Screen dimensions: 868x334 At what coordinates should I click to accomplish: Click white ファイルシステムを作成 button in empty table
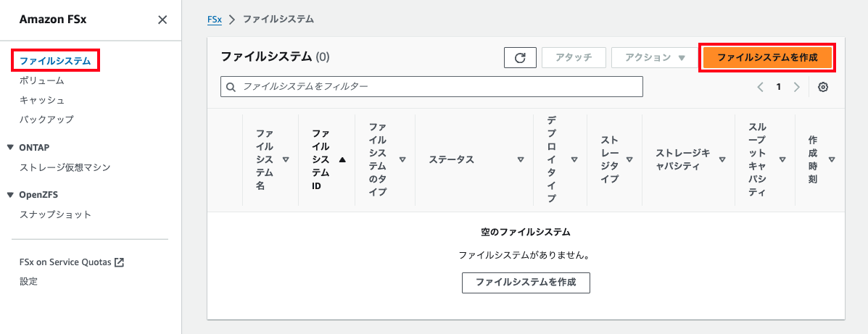click(526, 283)
